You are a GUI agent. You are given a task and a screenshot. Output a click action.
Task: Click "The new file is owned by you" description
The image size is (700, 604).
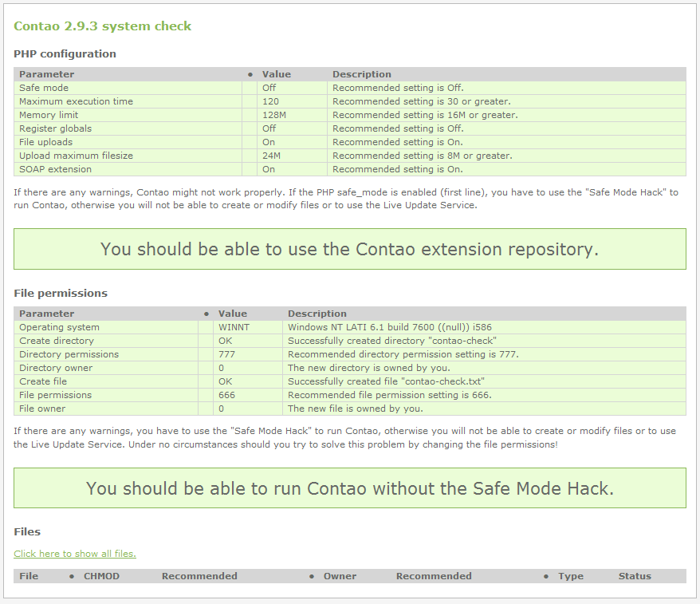355,409
